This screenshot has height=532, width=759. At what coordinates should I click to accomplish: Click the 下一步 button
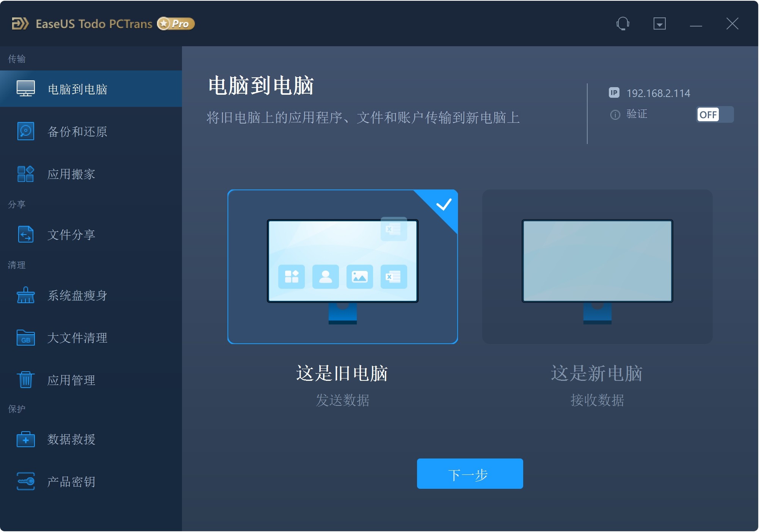(x=470, y=474)
